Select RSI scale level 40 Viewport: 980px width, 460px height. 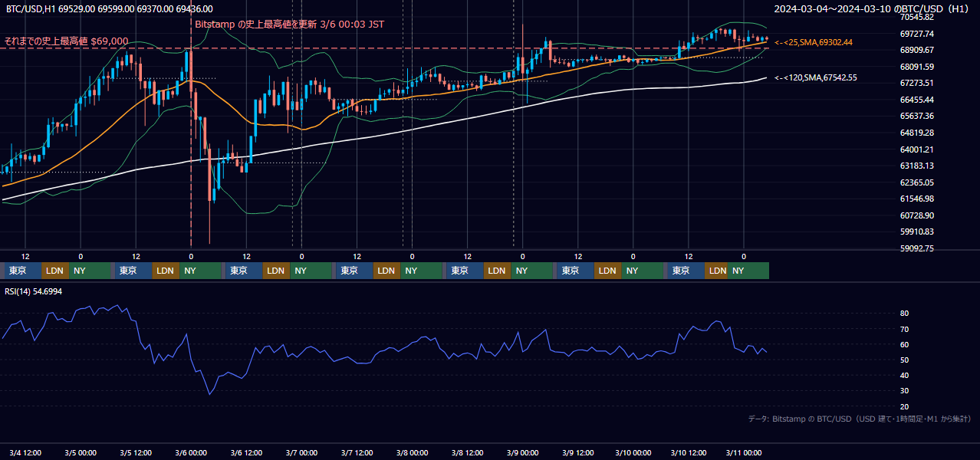(x=905, y=375)
